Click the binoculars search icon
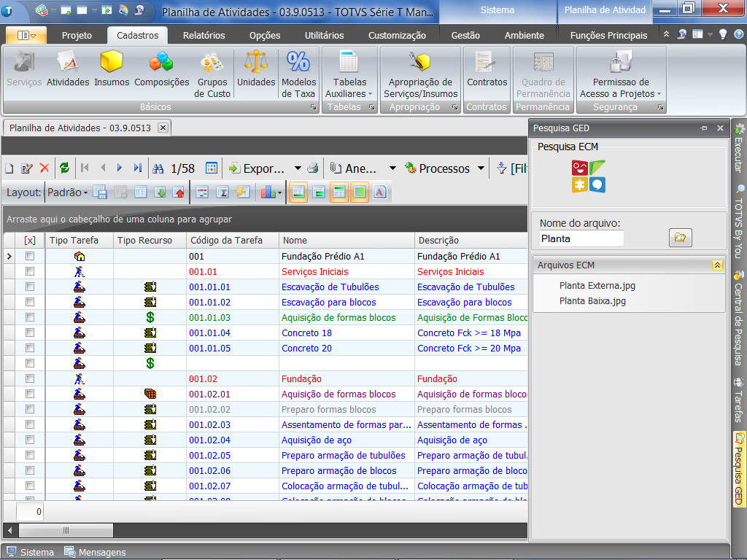 pos(158,168)
